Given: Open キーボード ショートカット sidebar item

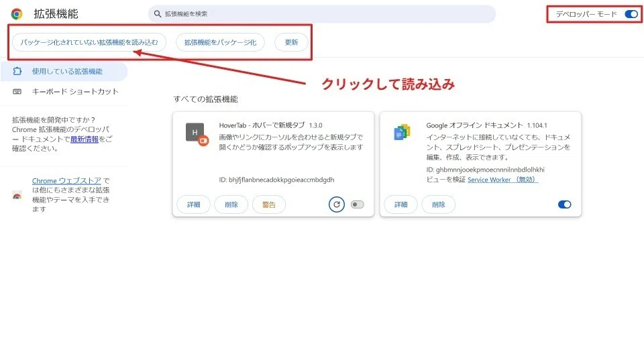Looking at the screenshot, I should pos(64,92).
